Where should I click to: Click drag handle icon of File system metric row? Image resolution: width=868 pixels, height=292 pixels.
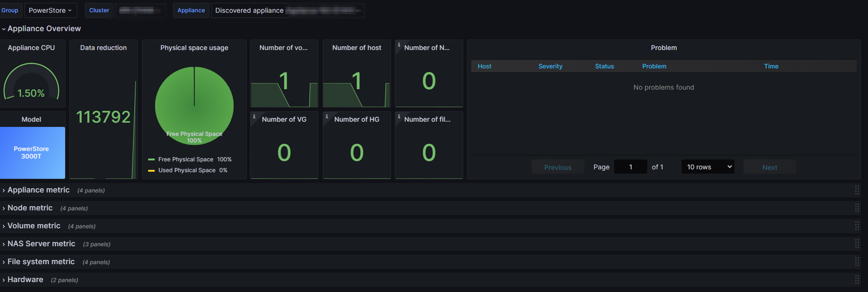pyautogui.click(x=857, y=262)
